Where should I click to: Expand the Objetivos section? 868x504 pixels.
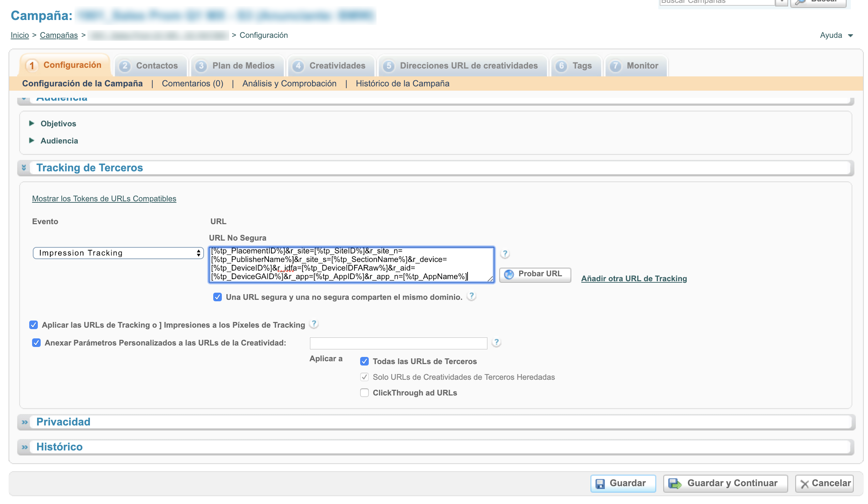[32, 124]
